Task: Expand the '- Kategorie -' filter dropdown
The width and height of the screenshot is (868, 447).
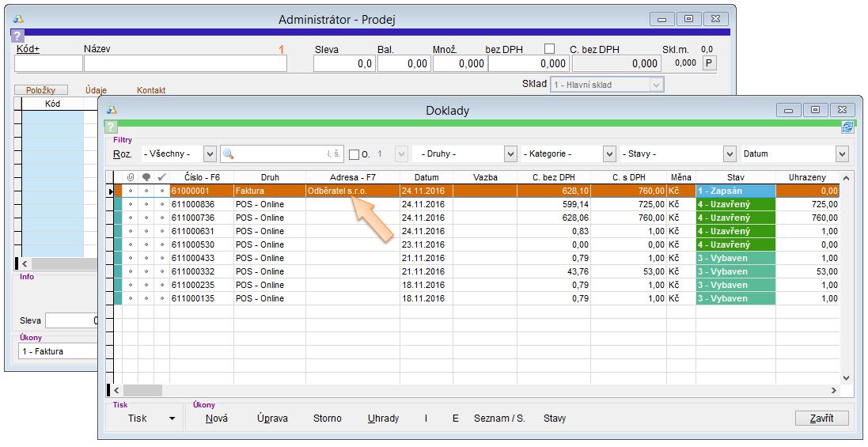Action: (609, 154)
